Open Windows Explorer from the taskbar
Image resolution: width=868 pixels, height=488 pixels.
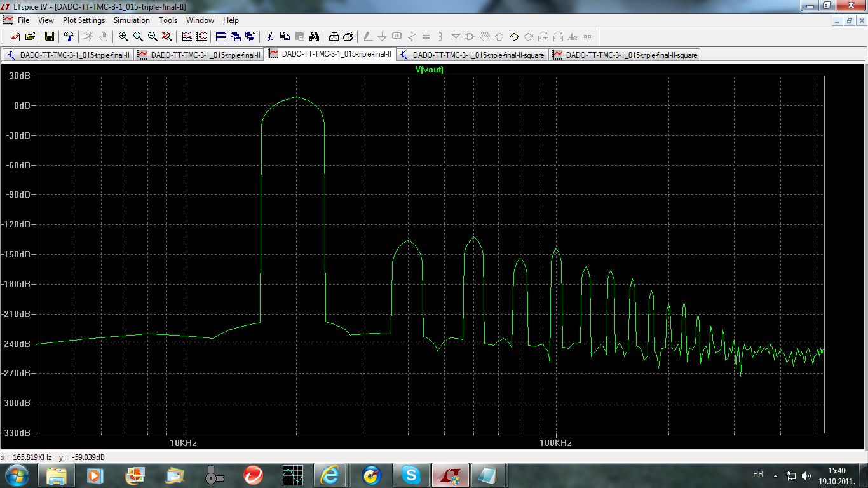56,475
